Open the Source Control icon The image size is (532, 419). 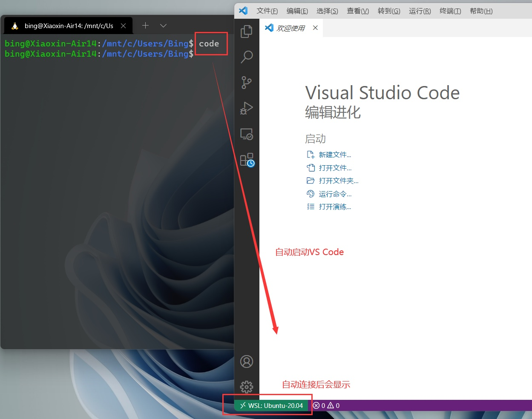pos(247,83)
